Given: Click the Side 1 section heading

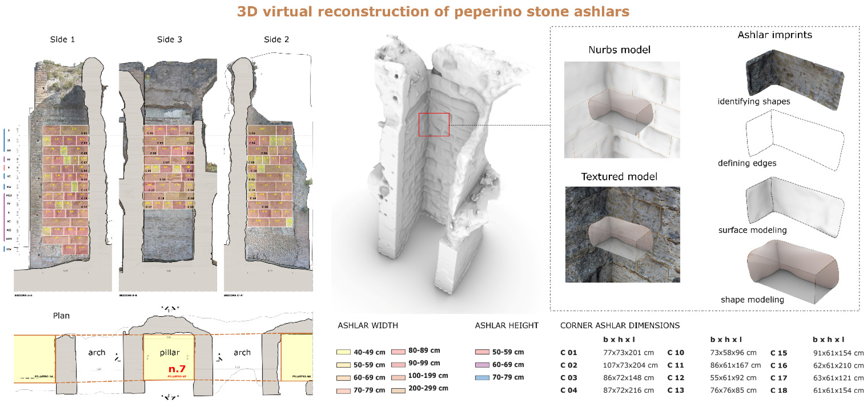Looking at the screenshot, I should (x=62, y=39).
